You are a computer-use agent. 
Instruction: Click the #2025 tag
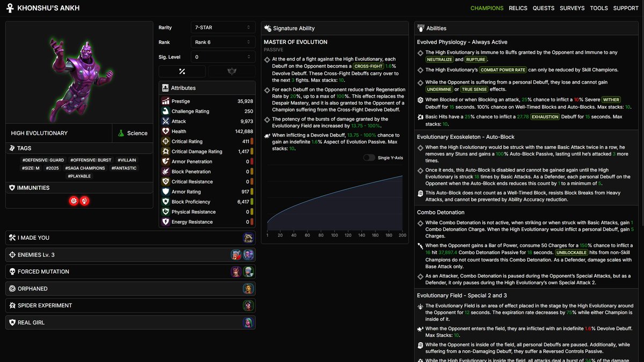click(x=53, y=168)
